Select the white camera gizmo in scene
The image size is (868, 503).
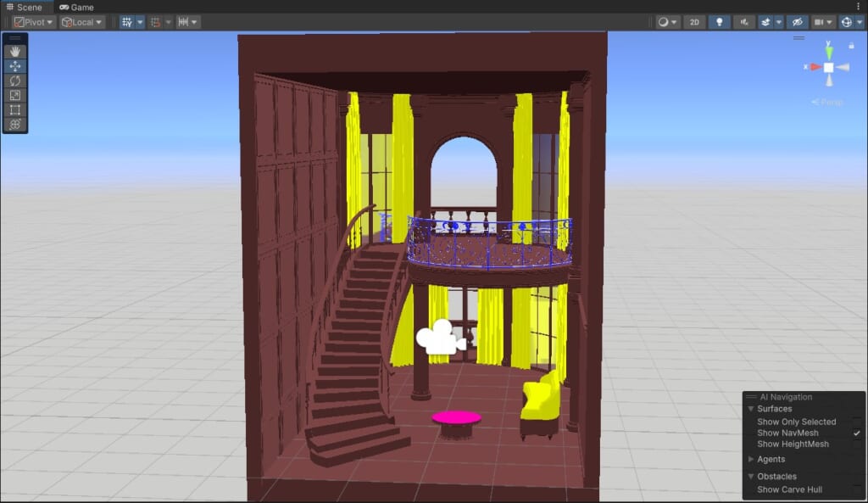(441, 338)
